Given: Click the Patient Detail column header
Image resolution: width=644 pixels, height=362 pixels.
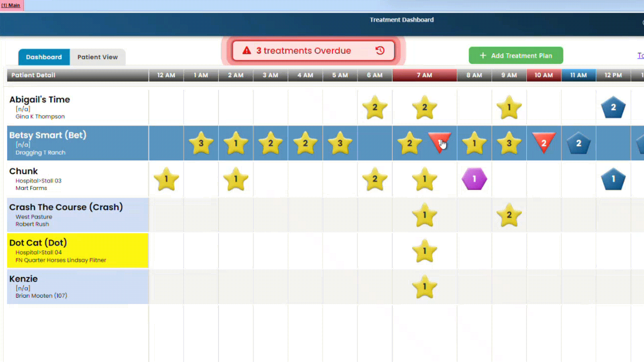Looking at the screenshot, I should [x=78, y=75].
